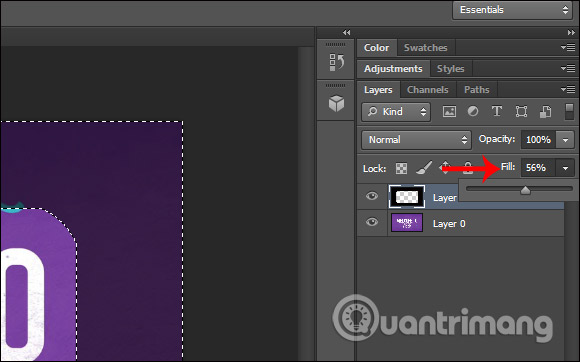The image size is (580, 362).
Task: Click the Opacity 100% value field
Action: 538,140
